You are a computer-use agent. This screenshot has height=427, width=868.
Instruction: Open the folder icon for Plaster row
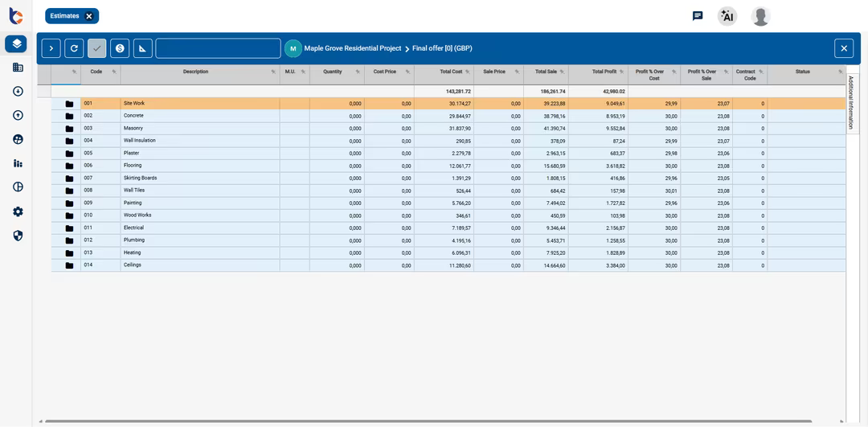[69, 154]
